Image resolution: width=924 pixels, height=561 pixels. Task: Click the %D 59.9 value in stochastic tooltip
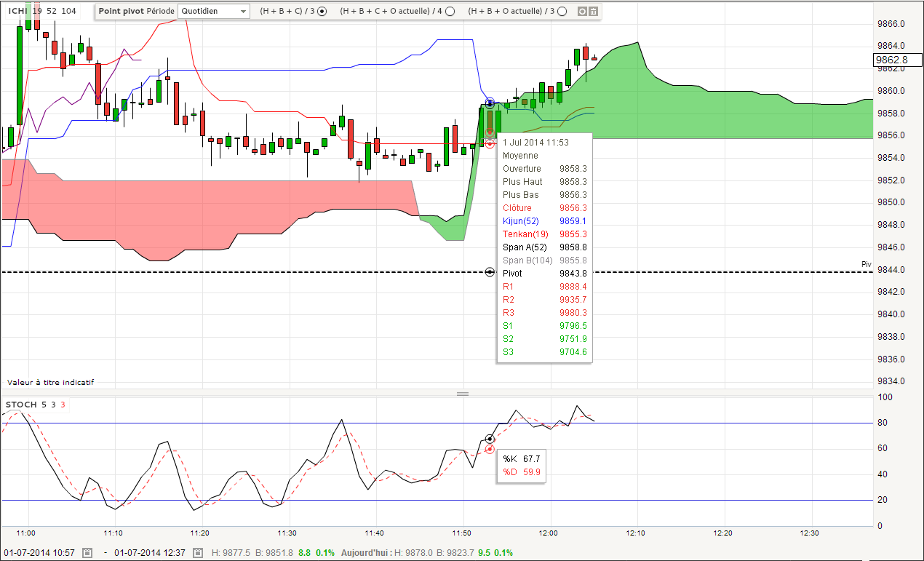tap(531, 472)
